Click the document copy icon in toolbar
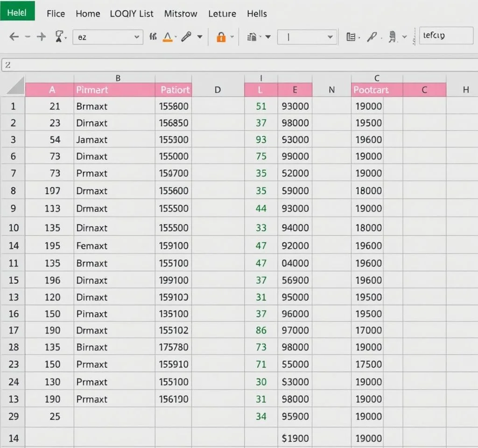 253,37
